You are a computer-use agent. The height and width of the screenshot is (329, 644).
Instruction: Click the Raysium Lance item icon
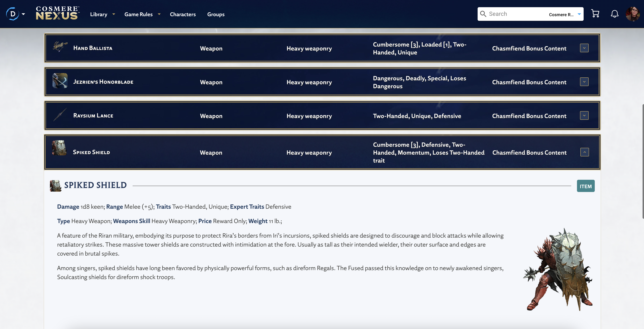(x=60, y=114)
